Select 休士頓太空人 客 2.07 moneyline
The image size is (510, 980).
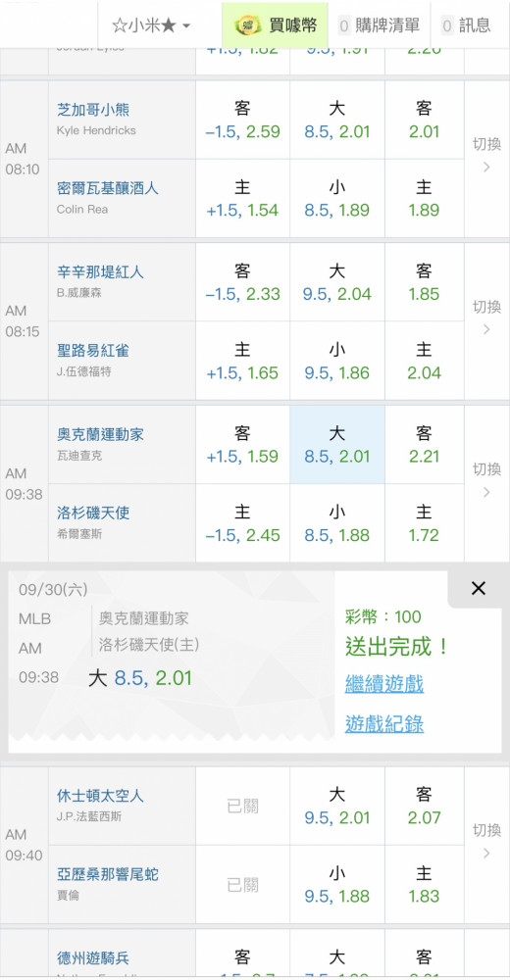coord(425,807)
